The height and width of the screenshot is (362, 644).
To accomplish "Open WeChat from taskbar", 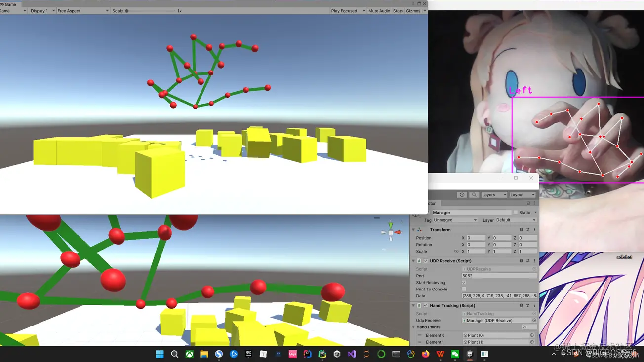I will 455,354.
